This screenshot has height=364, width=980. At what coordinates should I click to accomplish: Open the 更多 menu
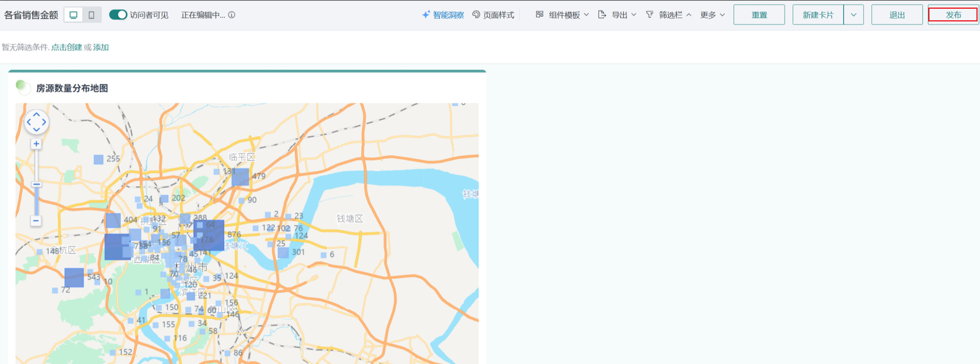point(712,15)
